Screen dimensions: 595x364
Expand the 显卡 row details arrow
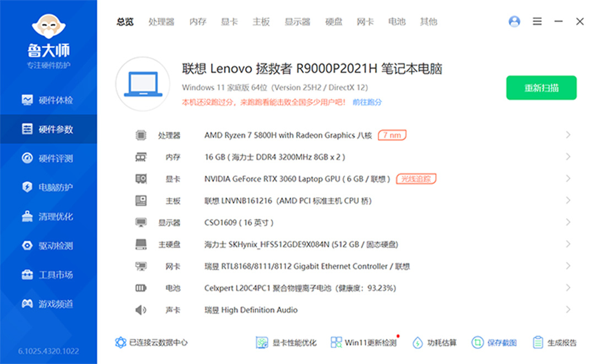567,178
